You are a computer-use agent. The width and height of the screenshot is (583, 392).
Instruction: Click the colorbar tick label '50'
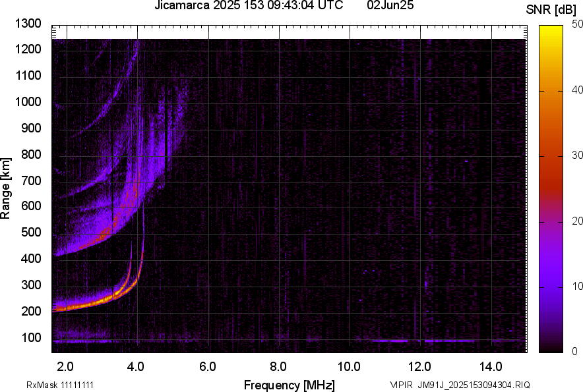(577, 24)
